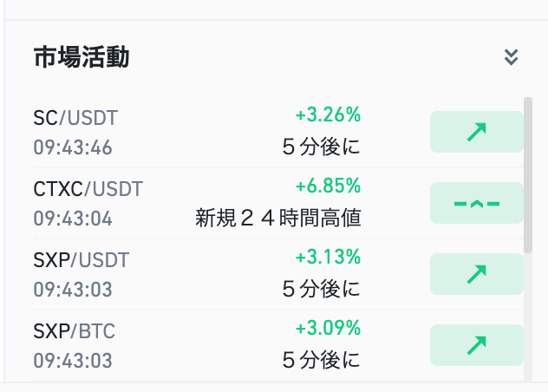548x392 pixels.
Task: Click the 09:43:46 timestamp
Action: tap(73, 147)
